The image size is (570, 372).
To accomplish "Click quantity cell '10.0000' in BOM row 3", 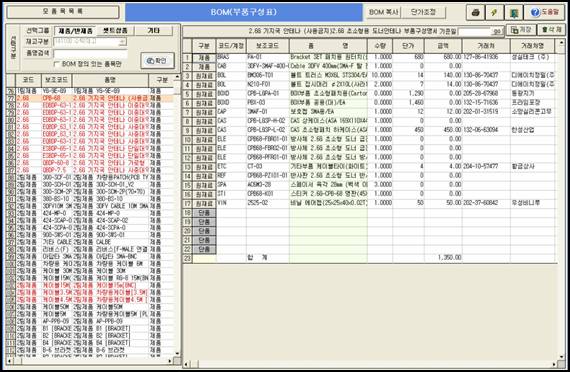I will 380,76.
